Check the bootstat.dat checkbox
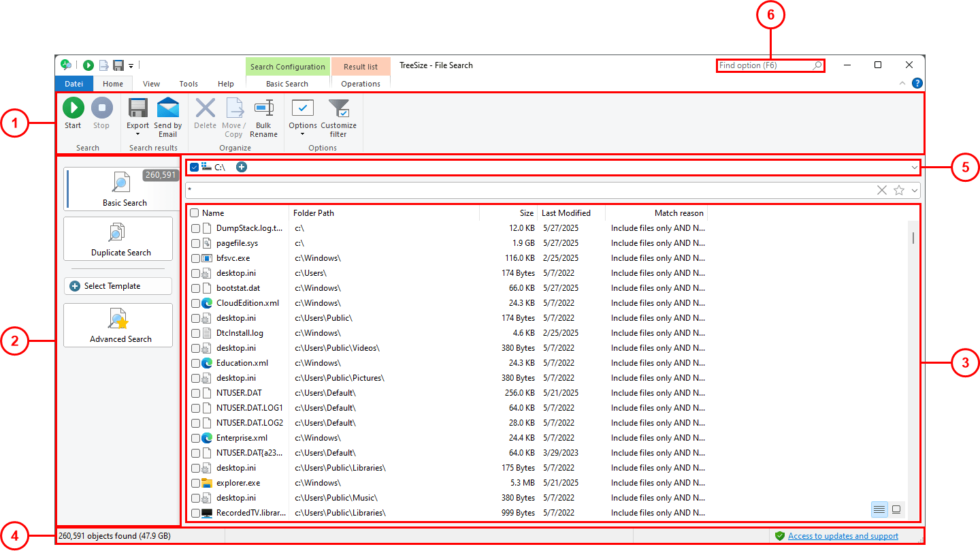The width and height of the screenshot is (980, 551). [196, 288]
